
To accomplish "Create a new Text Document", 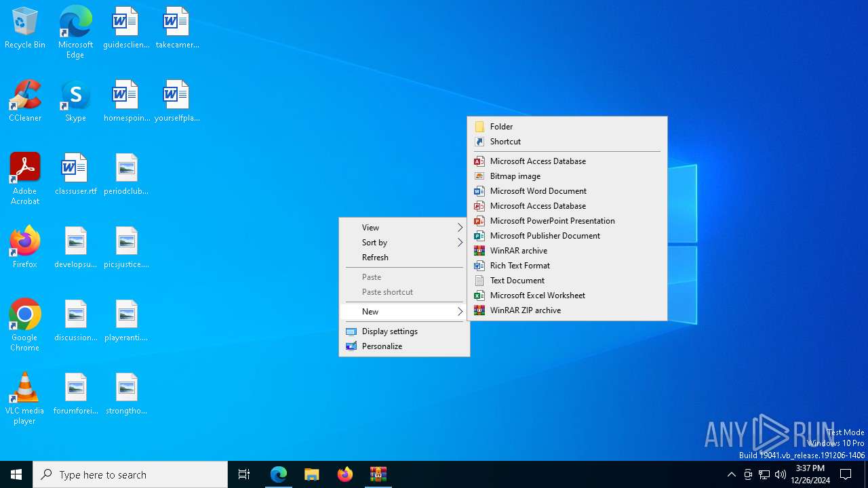I will [567, 281].
